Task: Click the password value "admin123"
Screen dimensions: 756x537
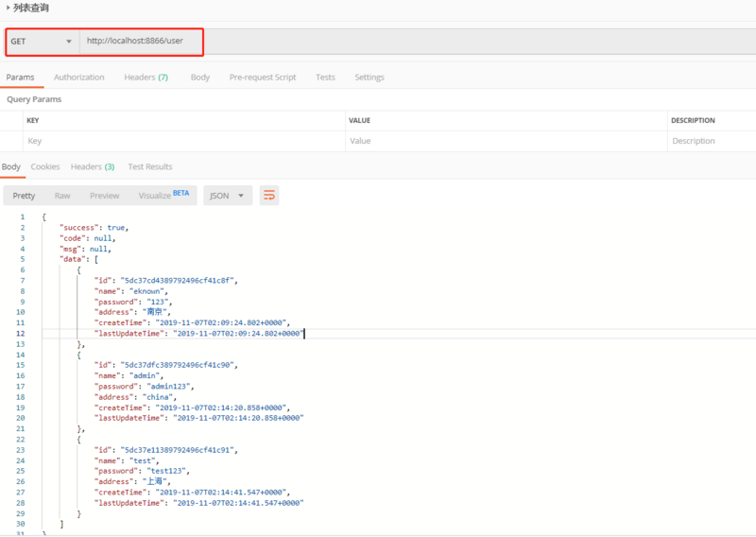Action: [x=168, y=387]
